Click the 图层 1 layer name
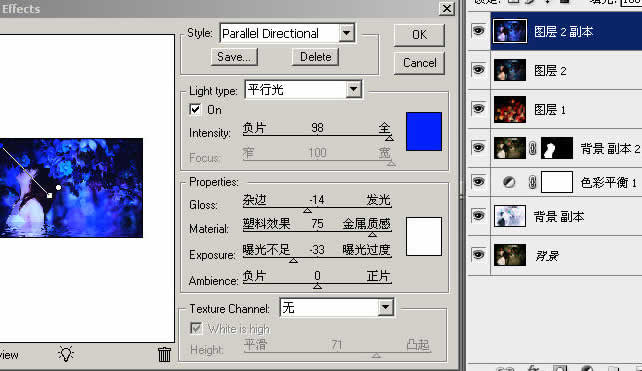Screen dimensions: 642x371 pos(550,109)
